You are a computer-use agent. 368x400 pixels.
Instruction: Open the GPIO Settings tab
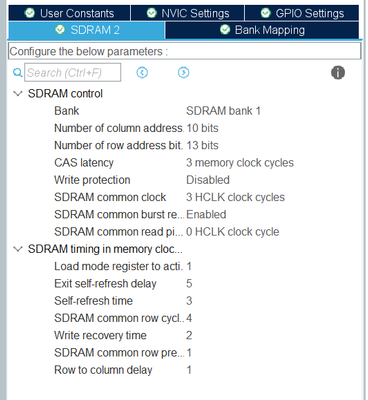[x=302, y=13]
